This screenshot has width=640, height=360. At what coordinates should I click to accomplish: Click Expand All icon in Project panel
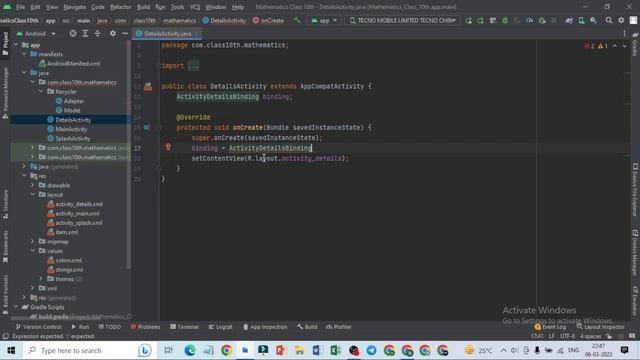click(x=85, y=33)
